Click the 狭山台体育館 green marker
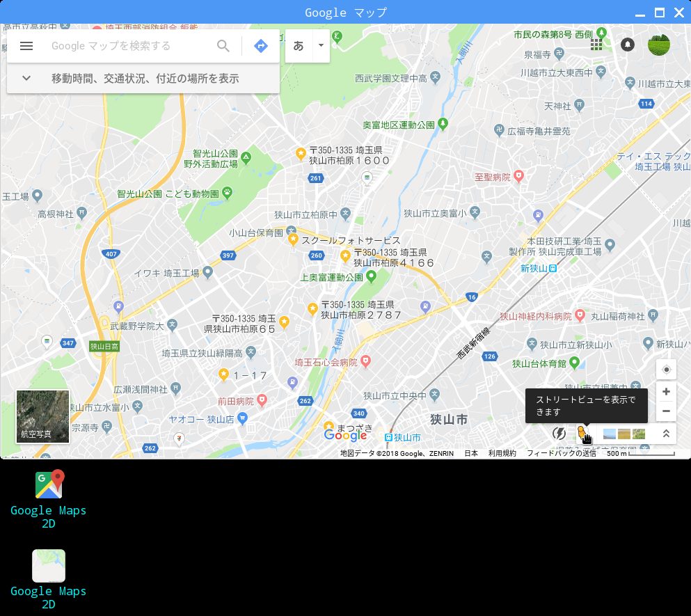The height and width of the screenshot is (616, 691). (574, 363)
